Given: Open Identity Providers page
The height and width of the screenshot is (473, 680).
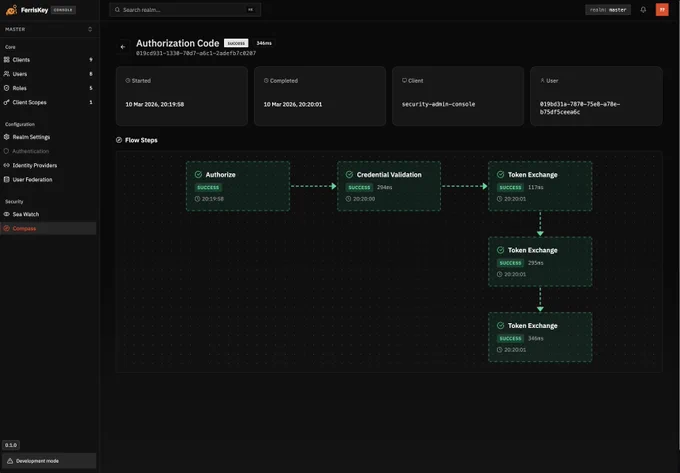Looking at the screenshot, I should 48,165.
